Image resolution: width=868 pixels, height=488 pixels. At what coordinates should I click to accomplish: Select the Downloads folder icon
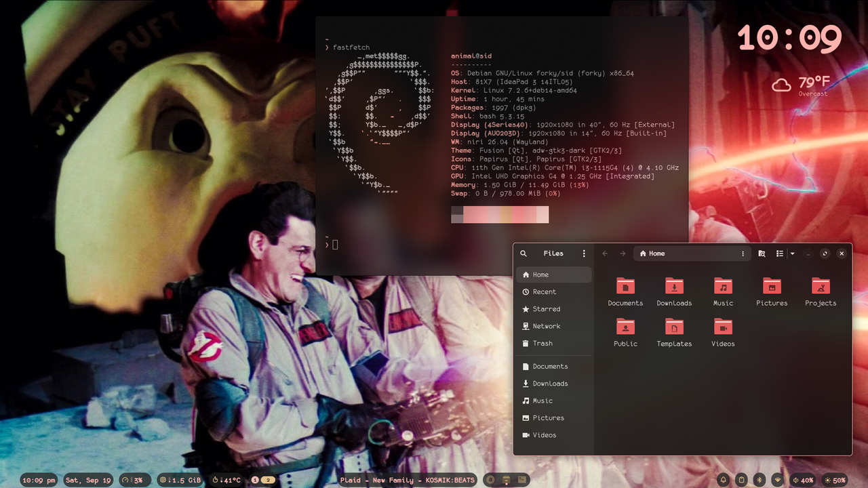(x=674, y=285)
